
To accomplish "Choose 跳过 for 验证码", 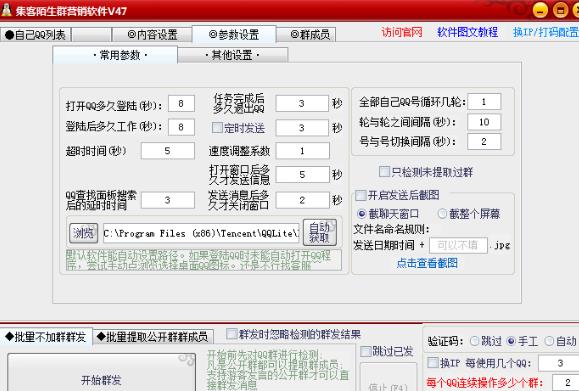I will click(475, 341).
